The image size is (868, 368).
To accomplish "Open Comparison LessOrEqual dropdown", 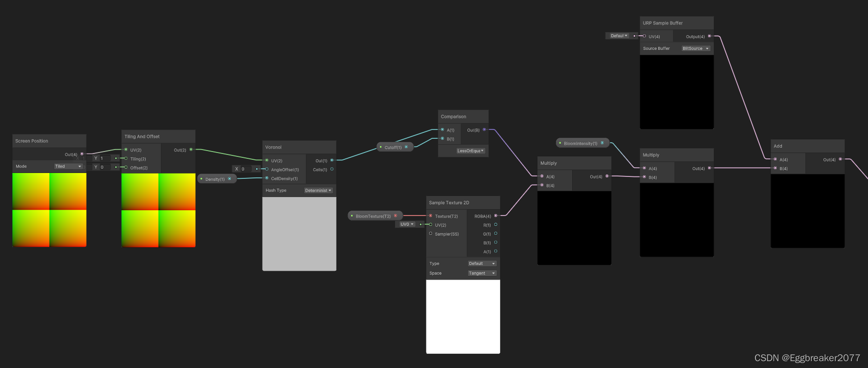I will pos(470,151).
